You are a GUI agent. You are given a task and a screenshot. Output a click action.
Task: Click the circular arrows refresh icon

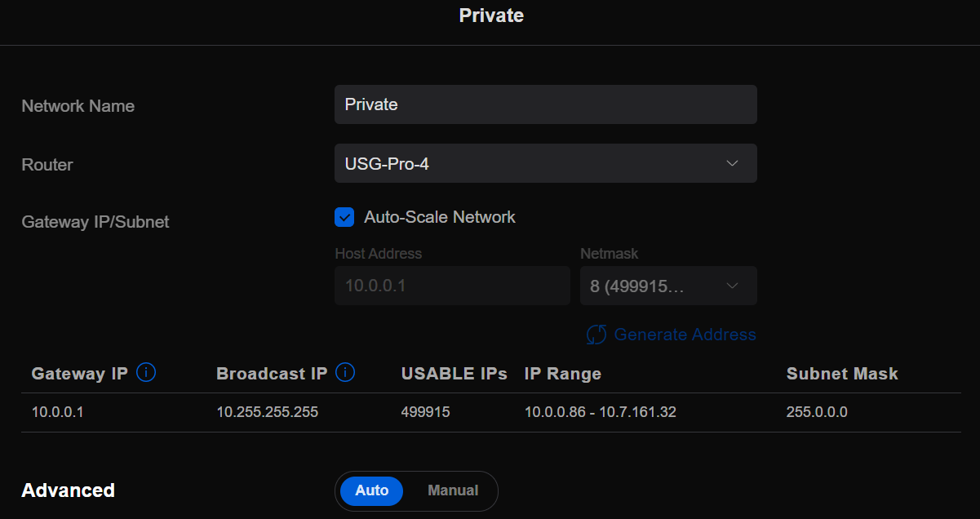click(596, 335)
